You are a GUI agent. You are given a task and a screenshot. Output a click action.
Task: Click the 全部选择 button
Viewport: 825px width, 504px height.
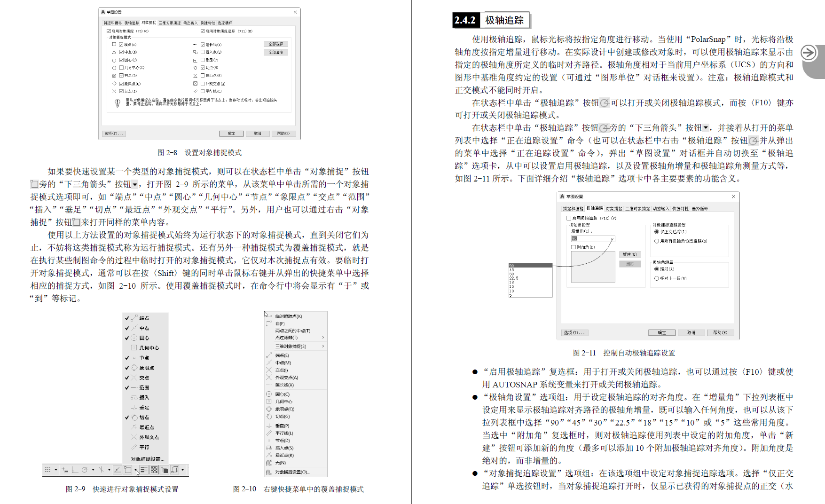275,43
